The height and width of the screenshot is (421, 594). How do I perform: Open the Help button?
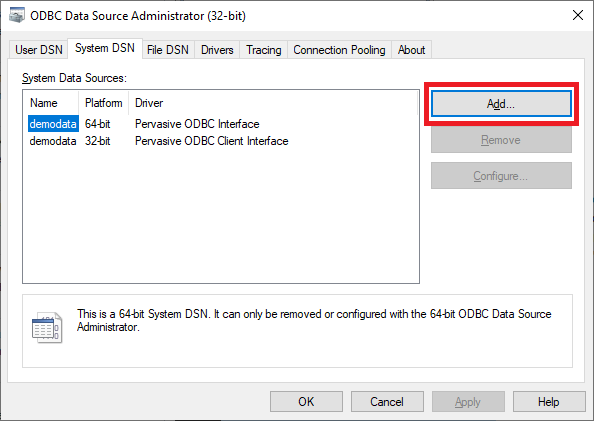(x=549, y=401)
